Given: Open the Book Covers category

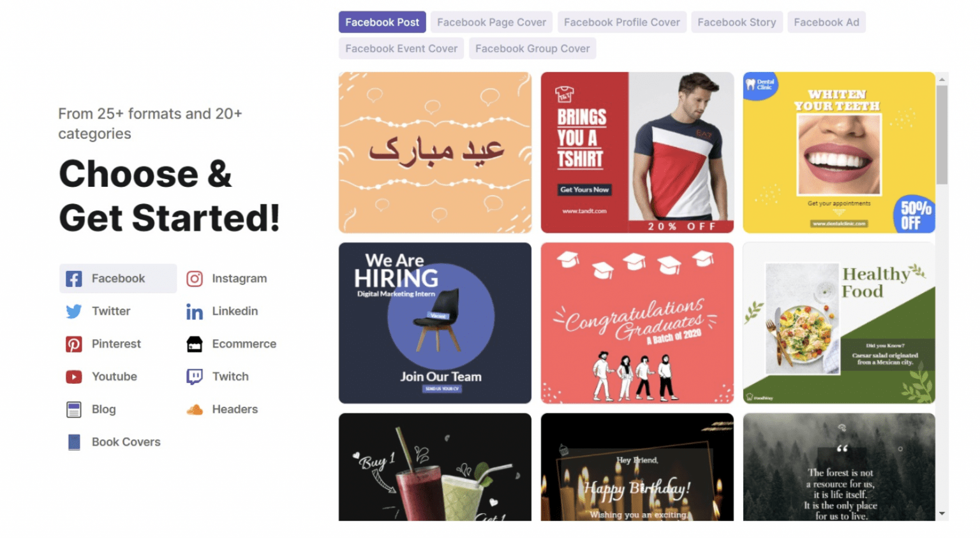Looking at the screenshot, I should pyautogui.click(x=74, y=442).
